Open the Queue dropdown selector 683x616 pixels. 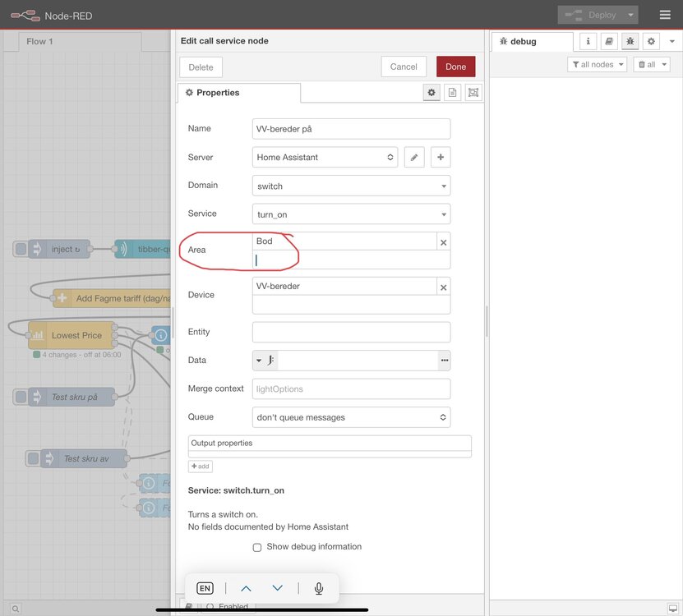tap(351, 417)
